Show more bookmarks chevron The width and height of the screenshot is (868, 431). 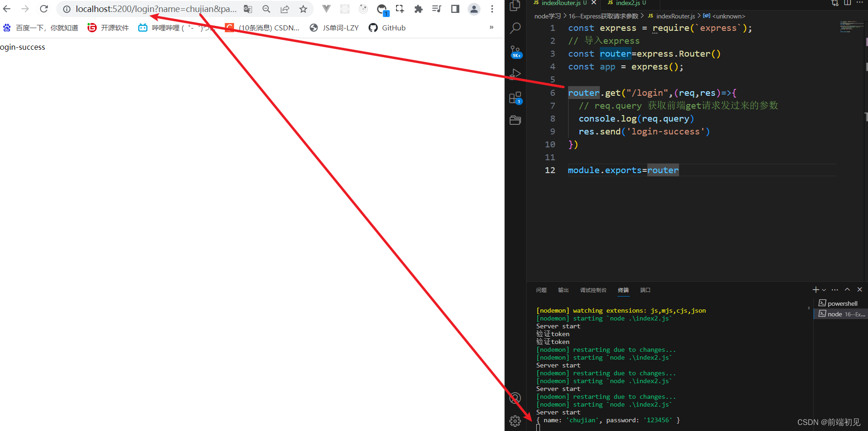(x=492, y=28)
